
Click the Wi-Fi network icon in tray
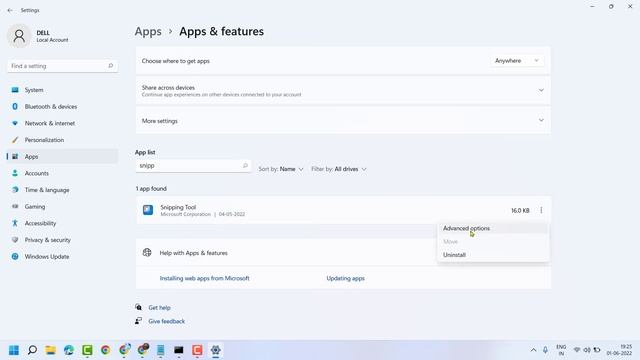577,350
